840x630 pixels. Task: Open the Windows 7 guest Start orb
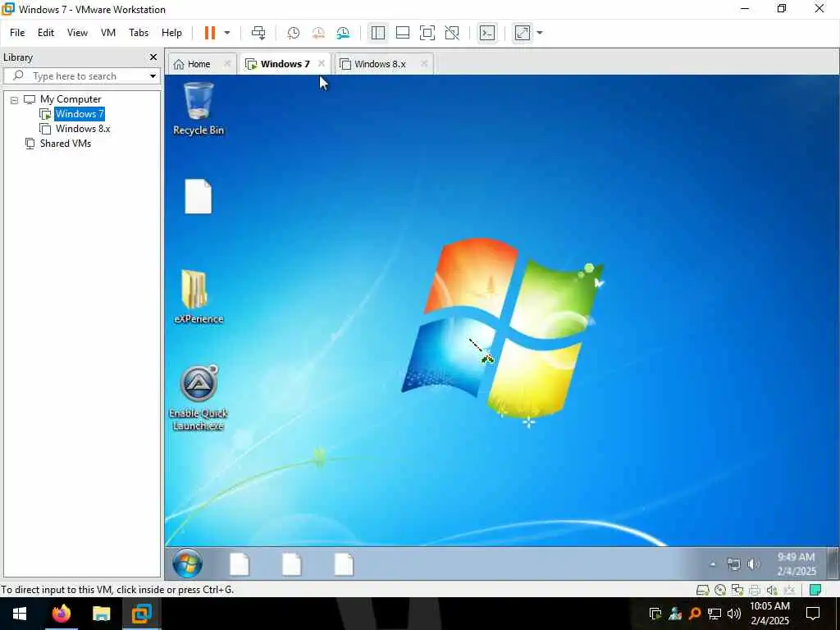[x=188, y=564]
